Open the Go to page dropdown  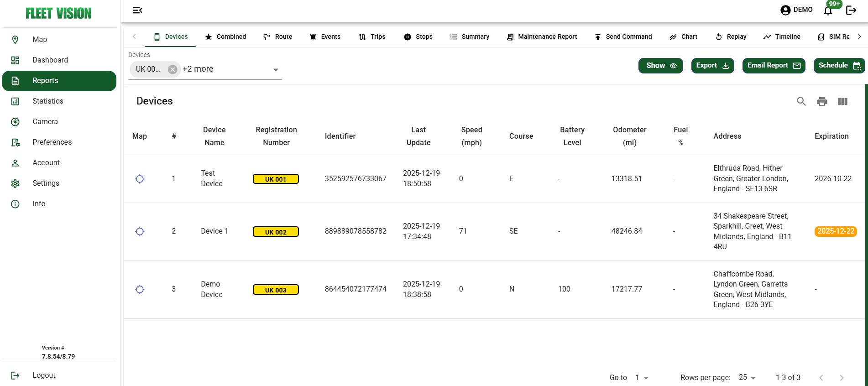(x=642, y=378)
